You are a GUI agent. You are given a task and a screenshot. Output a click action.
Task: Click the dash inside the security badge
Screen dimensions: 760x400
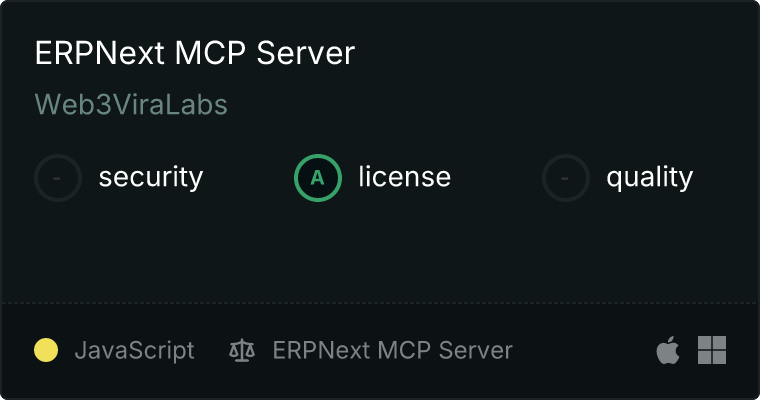pyautogui.click(x=57, y=178)
